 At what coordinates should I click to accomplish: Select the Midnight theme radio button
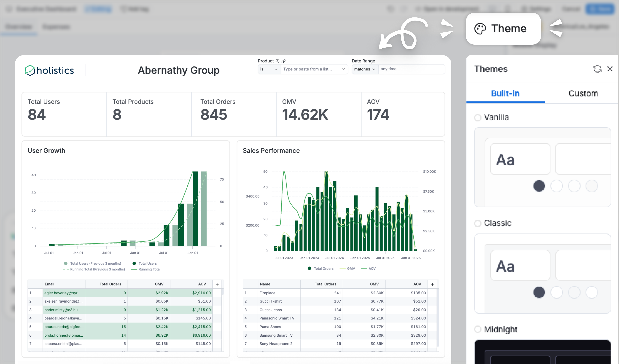coord(478,329)
